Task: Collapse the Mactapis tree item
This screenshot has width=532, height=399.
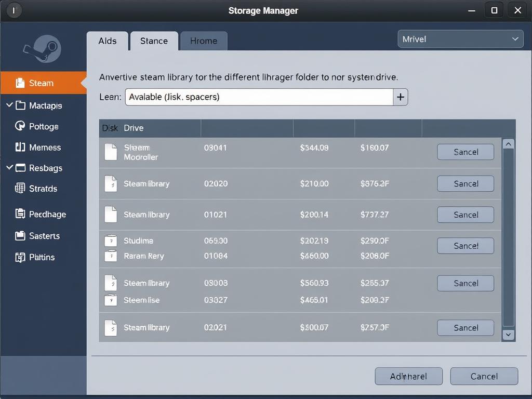Action: pos(9,105)
